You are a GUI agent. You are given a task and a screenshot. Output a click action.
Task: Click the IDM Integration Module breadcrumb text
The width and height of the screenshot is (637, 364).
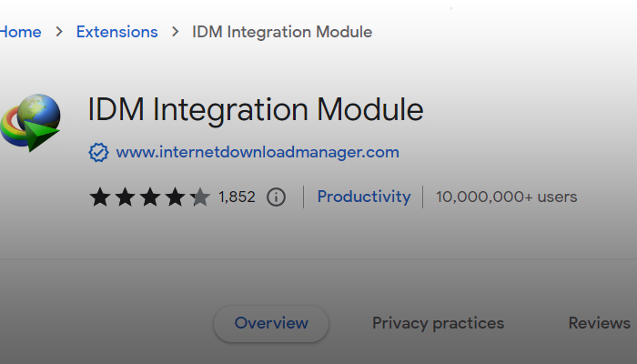(282, 32)
